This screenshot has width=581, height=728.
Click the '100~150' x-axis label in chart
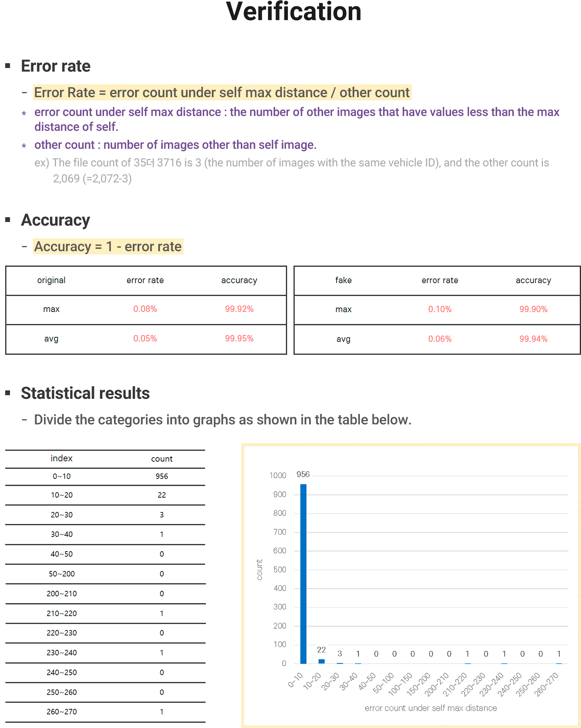tap(400, 684)
